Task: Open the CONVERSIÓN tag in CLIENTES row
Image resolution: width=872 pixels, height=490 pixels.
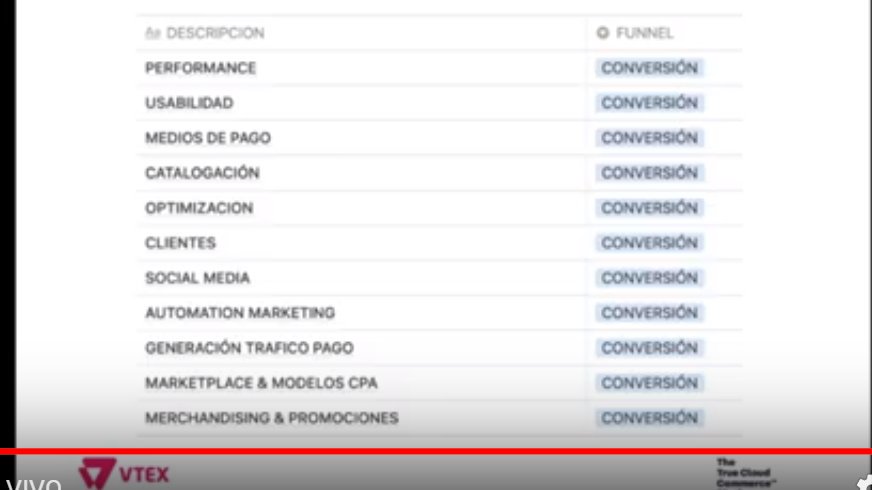Action: point(650,243)
